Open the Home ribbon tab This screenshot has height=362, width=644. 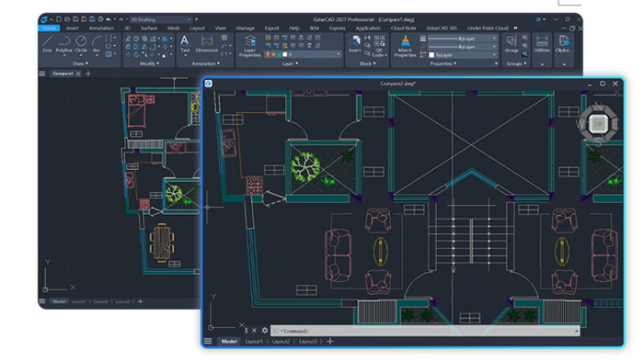pos(49,28)
